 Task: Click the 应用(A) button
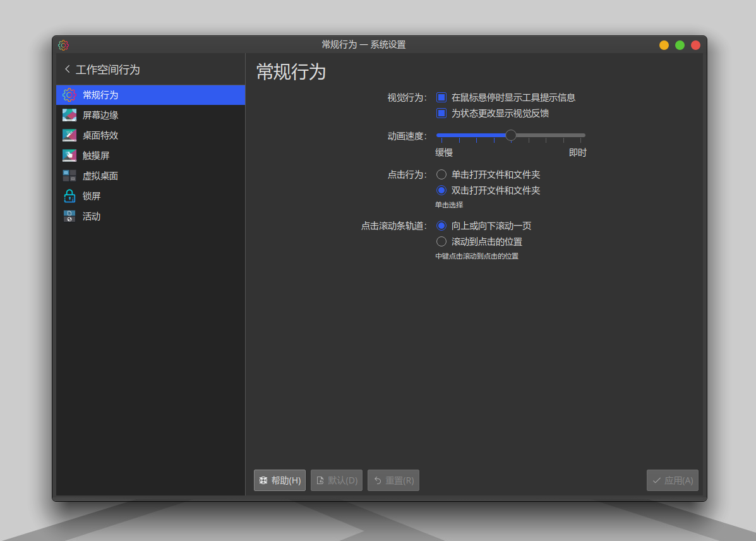click(673, 480)
